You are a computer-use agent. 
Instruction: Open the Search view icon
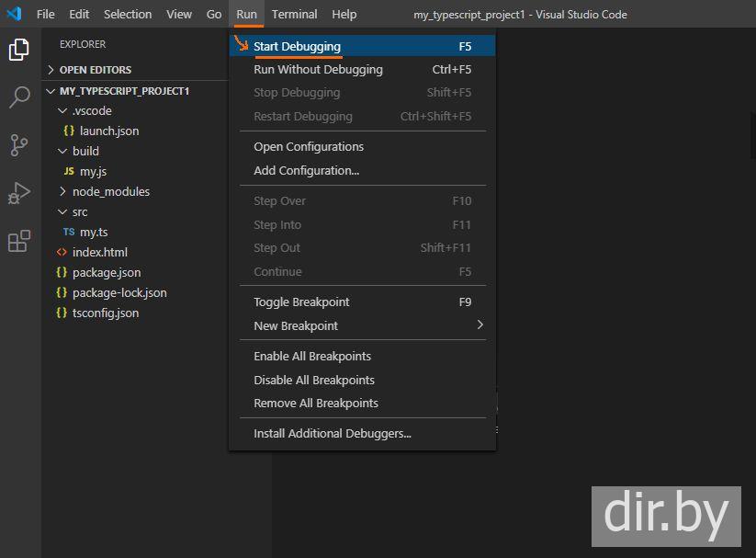(x=19, y=97)
